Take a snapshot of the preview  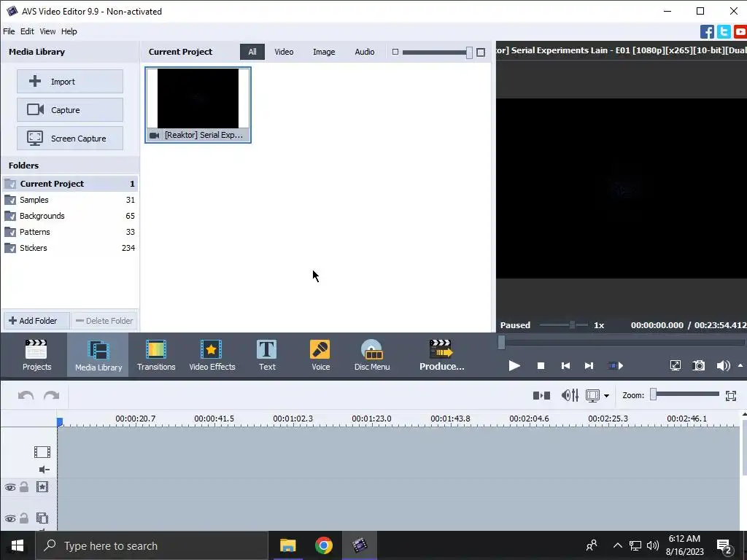coord(698,365)
